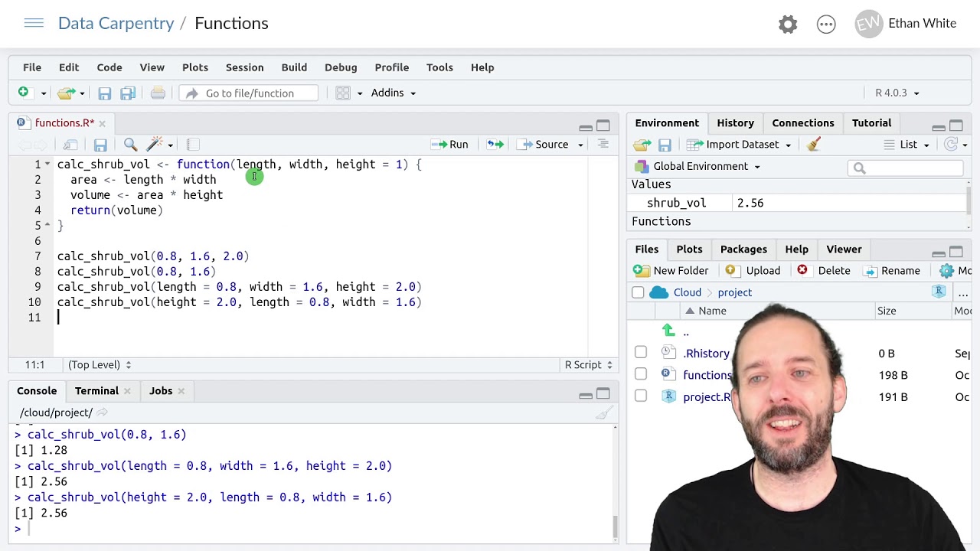This screenshot has height=551, width=980.
Task: Go up to parent directory arrow
Action: 668,331
